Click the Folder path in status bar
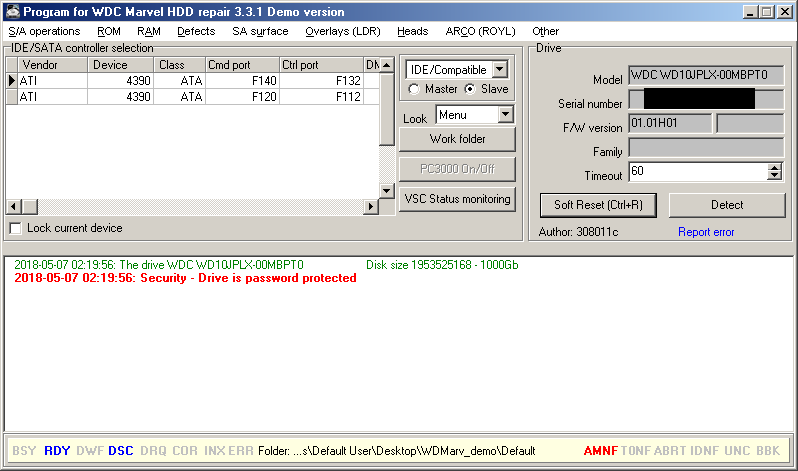The height and width of the screenshot is (471, 798). pyautogui.click(x=396, y=451)
